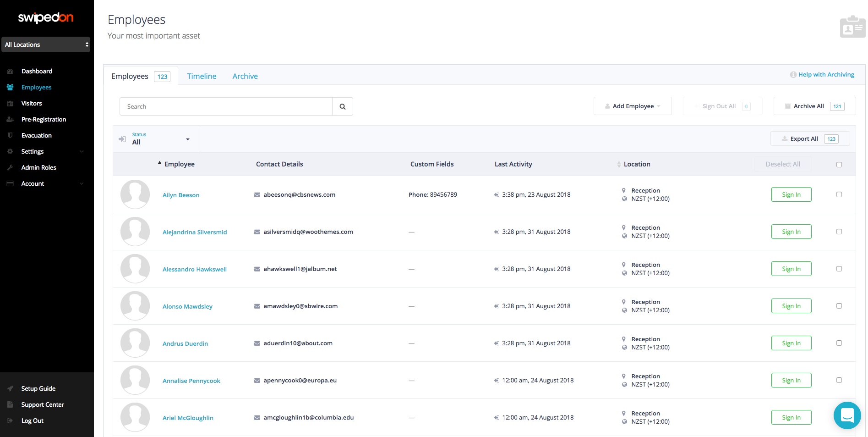Click the employee badge icon top right
This screenshot has height=437, width=868.
coord(852,27)
